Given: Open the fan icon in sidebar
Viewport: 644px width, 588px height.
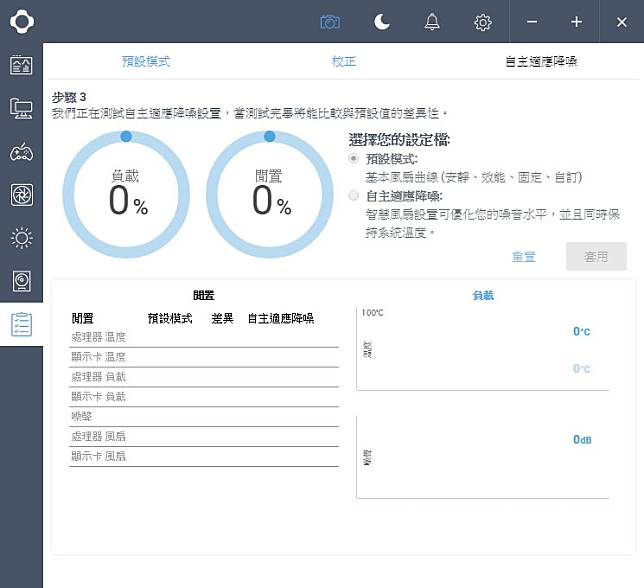Looking at the screenshot, I should point(21,195).
